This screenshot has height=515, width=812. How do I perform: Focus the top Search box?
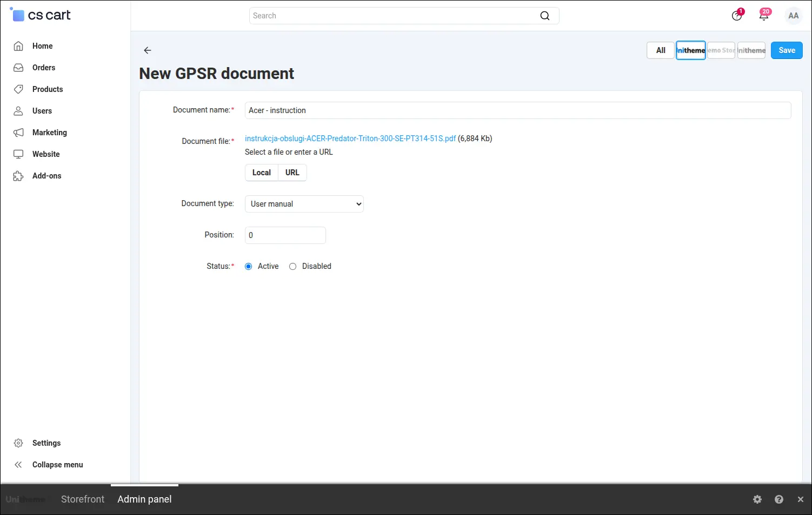pos(404,16)
